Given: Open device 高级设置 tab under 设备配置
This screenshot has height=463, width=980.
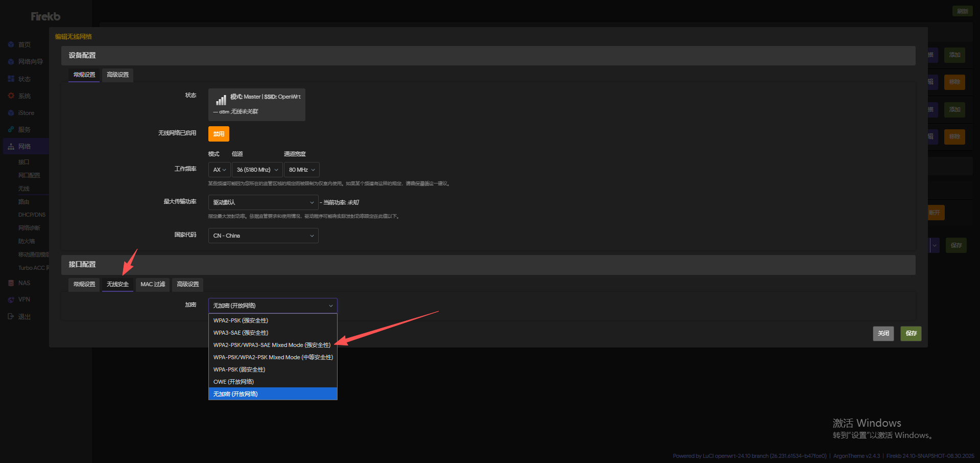Looking at the screenshot, I should [117, 75].
